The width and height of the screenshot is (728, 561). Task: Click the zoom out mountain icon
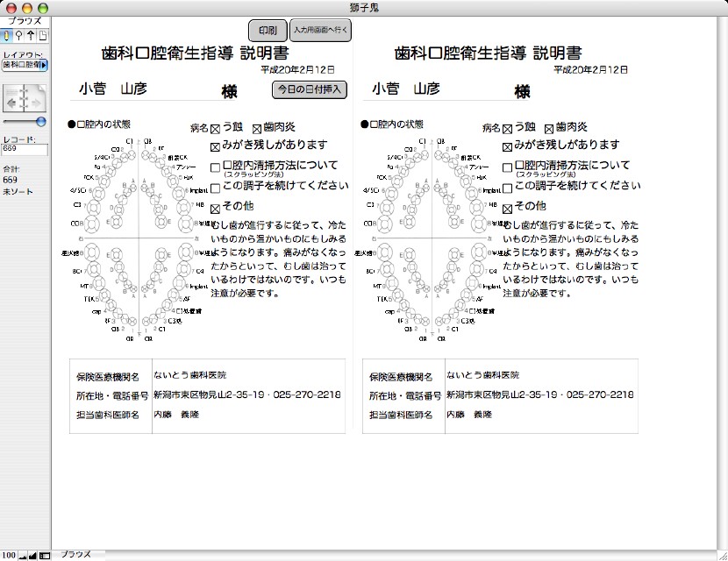pos(23,556)
